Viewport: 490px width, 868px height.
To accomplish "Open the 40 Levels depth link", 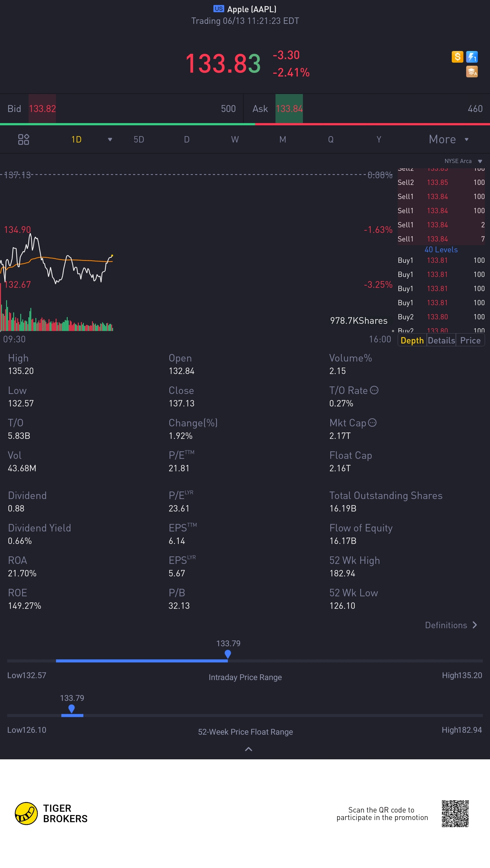I will click(x=441, y=250).
